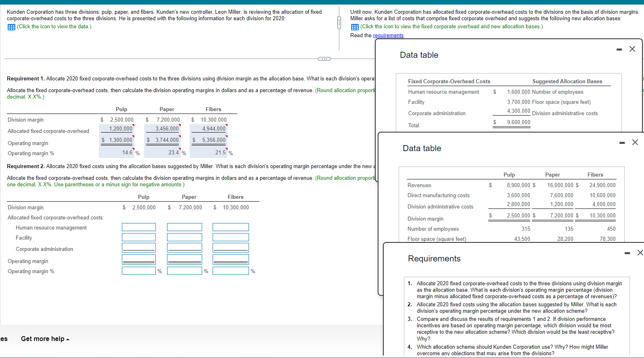Open the requirements link
The image size is (644, 358).
click(388, 36)
